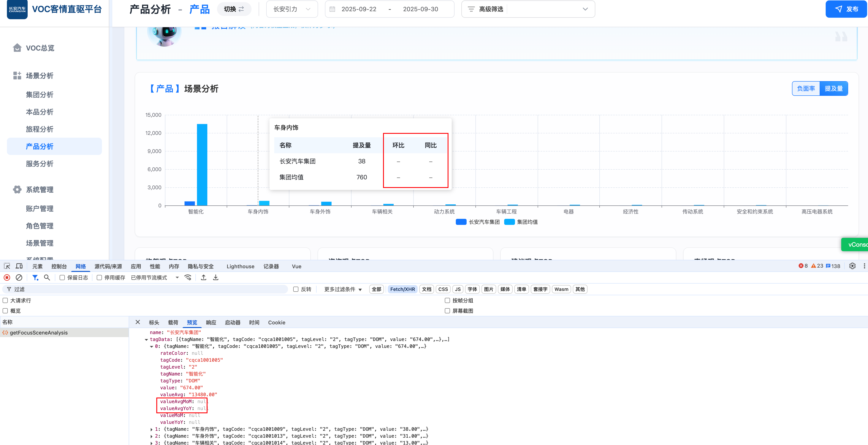Click the inspect element picker icon
The width and height of the screenshot is (868, 445).
7,266
